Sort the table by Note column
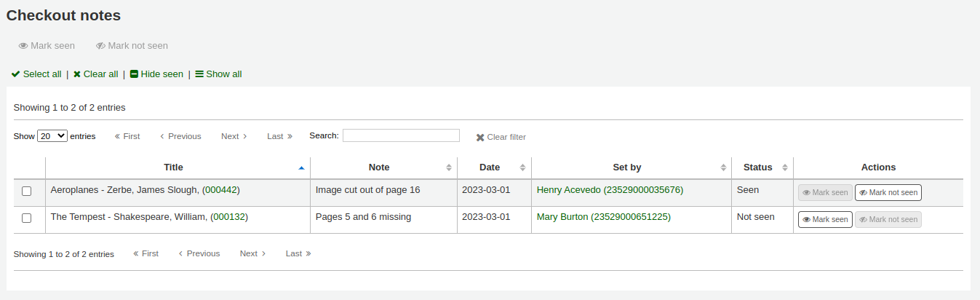Viewport: 980px width, 300px height. tap(448, 167)
